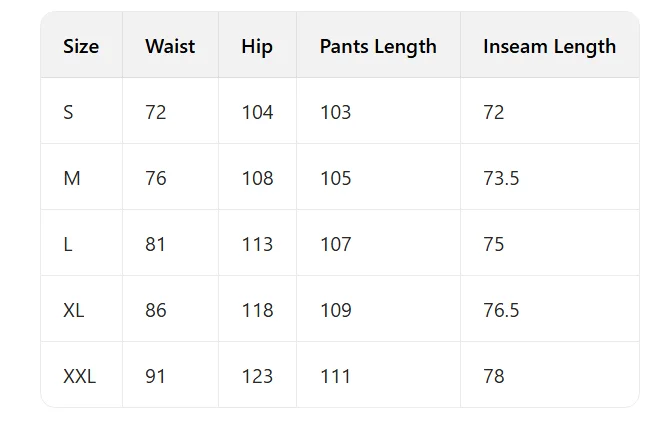The height and width of the screenshot is (425, 664).
Task: Click the inseam value 73.5
Action: pos(501,178)
